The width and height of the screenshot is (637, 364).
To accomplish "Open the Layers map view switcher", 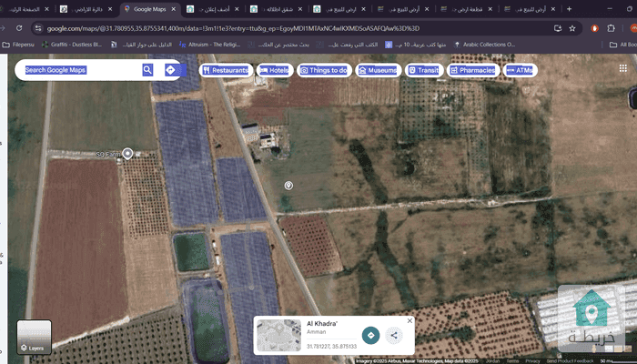I will tap(34, 336).
